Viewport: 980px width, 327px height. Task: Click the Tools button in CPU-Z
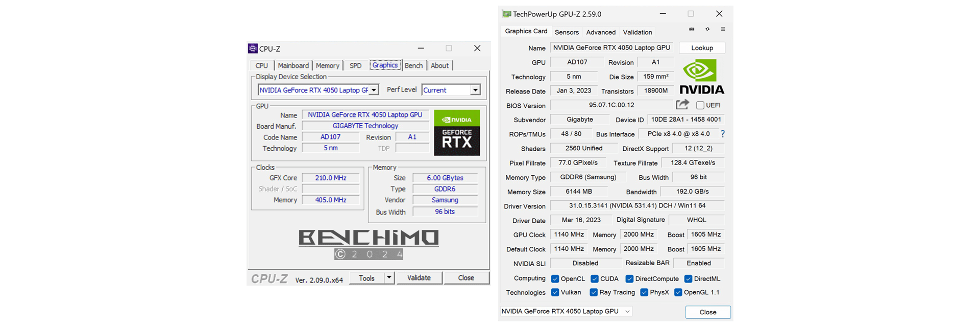click(x=366, y=278)
